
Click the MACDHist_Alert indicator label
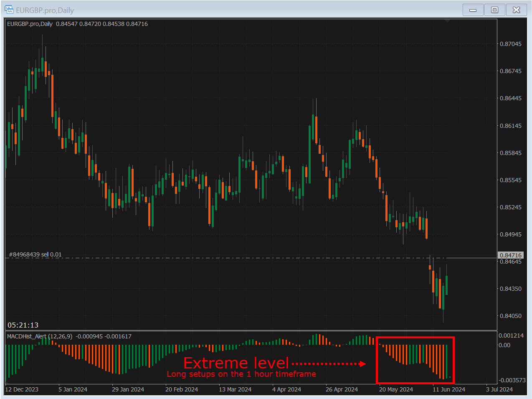39,336
